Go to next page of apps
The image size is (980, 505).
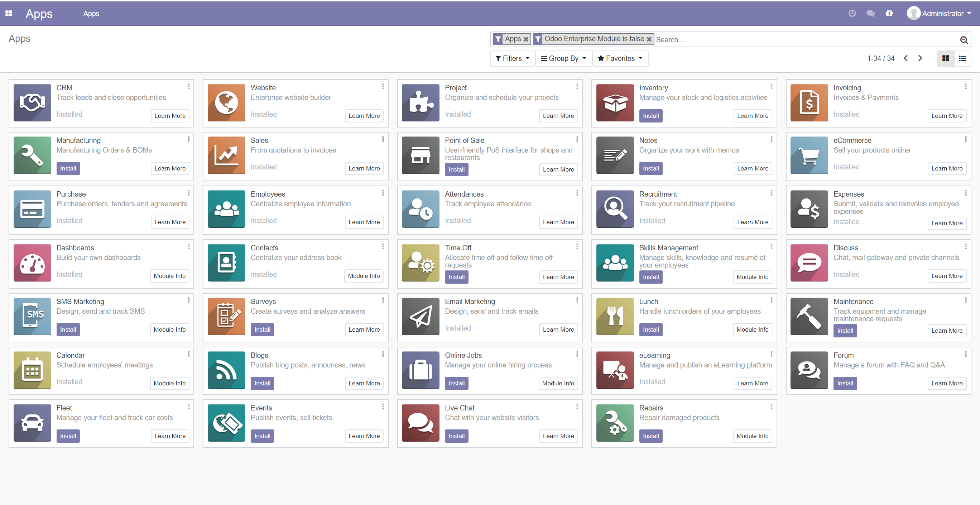point(920,58)
